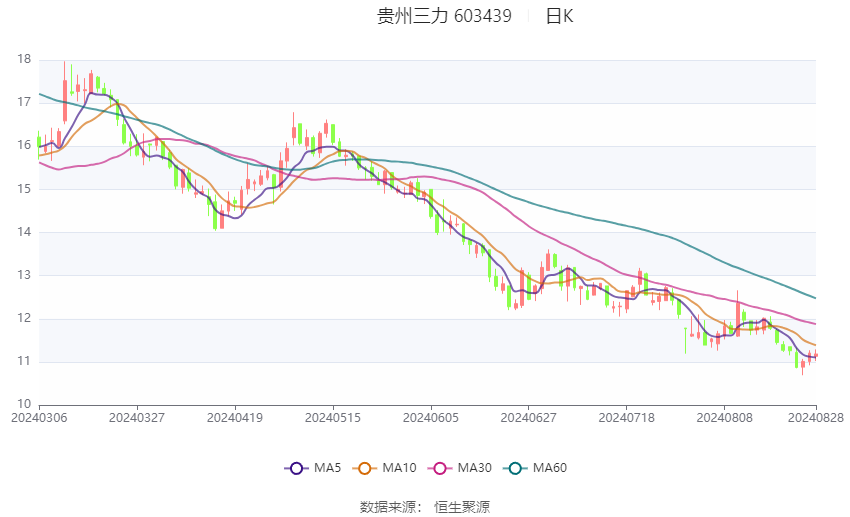Click the chart title 贵州三力 603439
This screenshot has width=850, height=517.
point(444,16)
